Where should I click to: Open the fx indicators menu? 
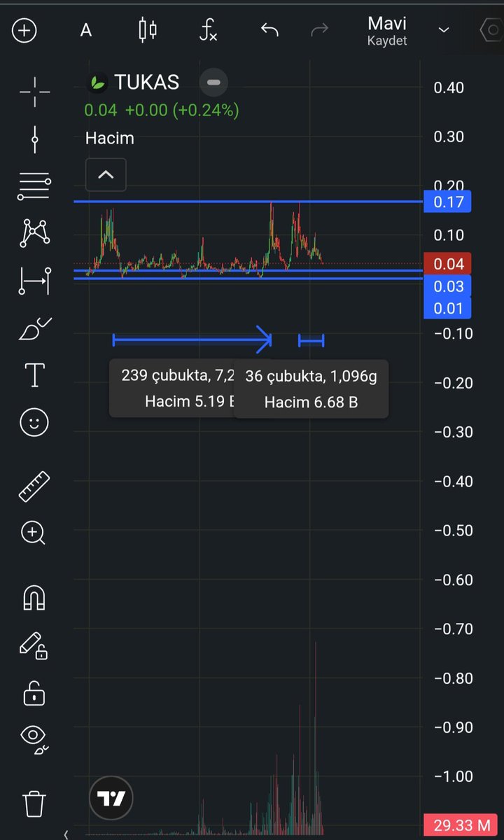coord(209,31)
